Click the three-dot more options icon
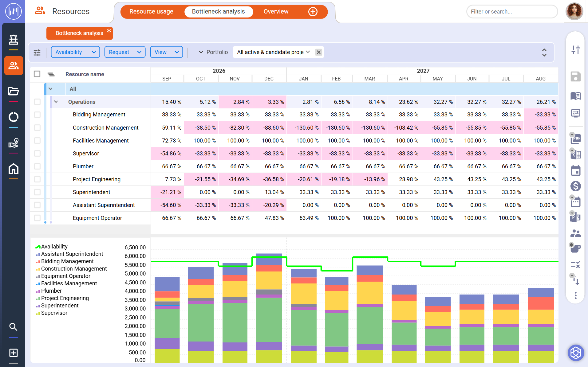 point(576,295)
